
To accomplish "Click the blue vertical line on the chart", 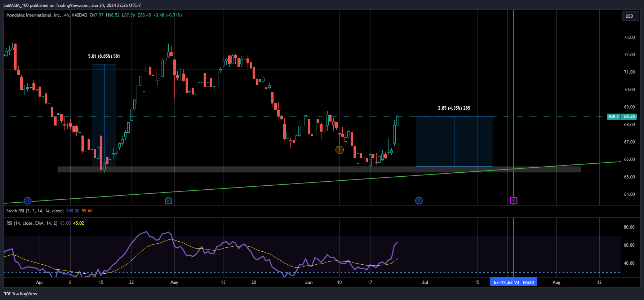I will click(x=514, y=108).
